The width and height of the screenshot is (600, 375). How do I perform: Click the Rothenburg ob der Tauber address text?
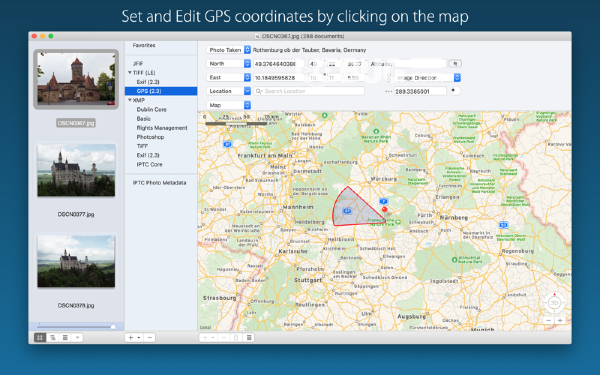click(309, 50)
